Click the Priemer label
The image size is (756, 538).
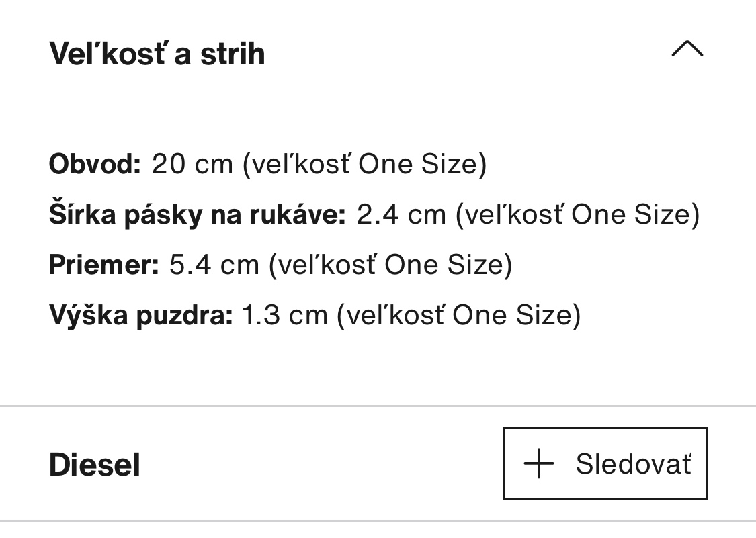point(103,265)
